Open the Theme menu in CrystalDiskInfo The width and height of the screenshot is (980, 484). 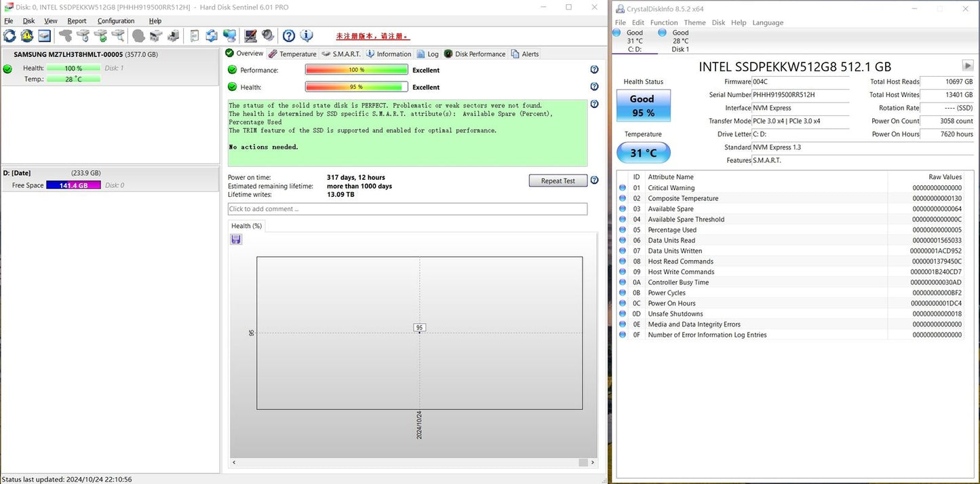pos(694,22)
